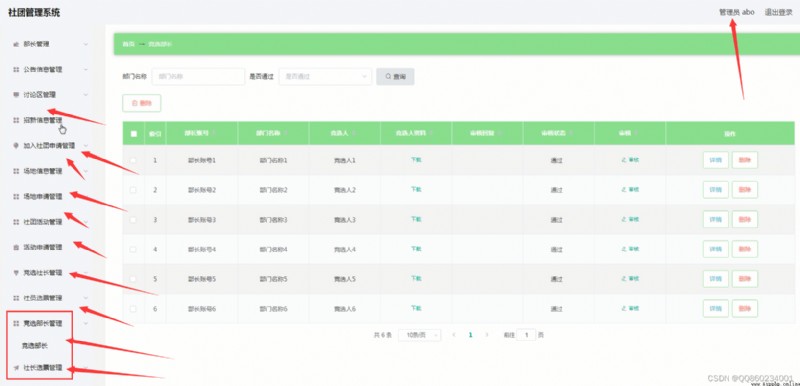Select the 竞选部长 submenu item
This screenshot has height=386, width=800.
point(35,346)
